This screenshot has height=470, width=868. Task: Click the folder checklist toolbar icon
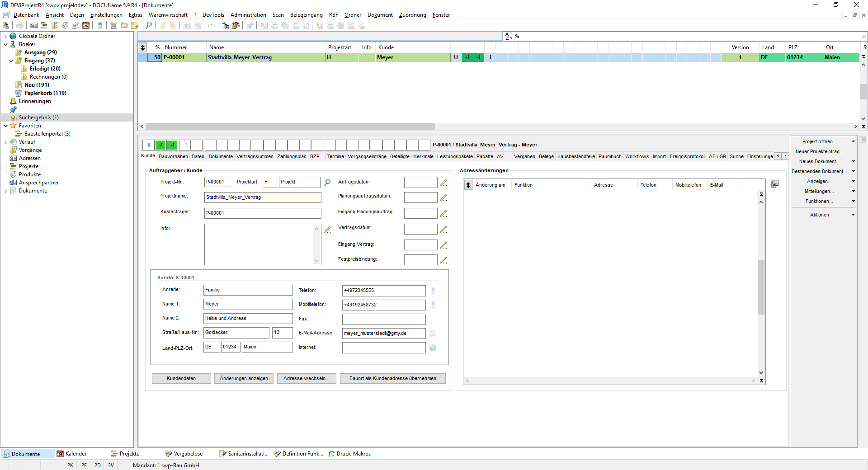(x=55, y=25)
